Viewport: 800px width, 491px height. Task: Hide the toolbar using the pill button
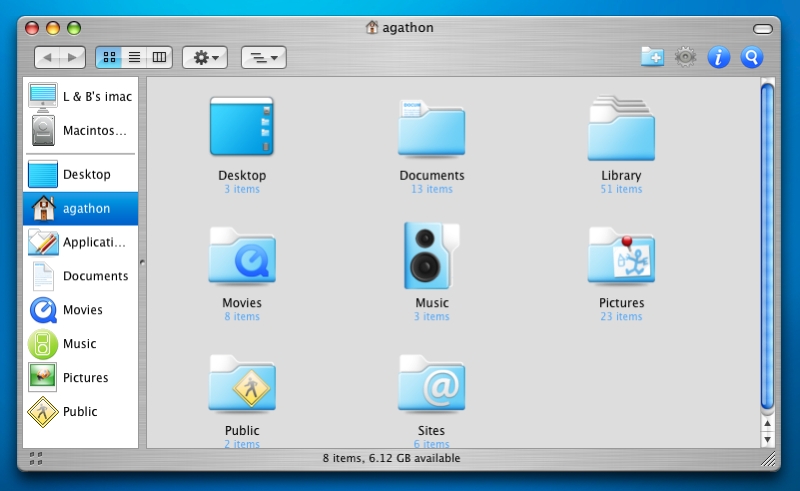(x=763, y=28)
